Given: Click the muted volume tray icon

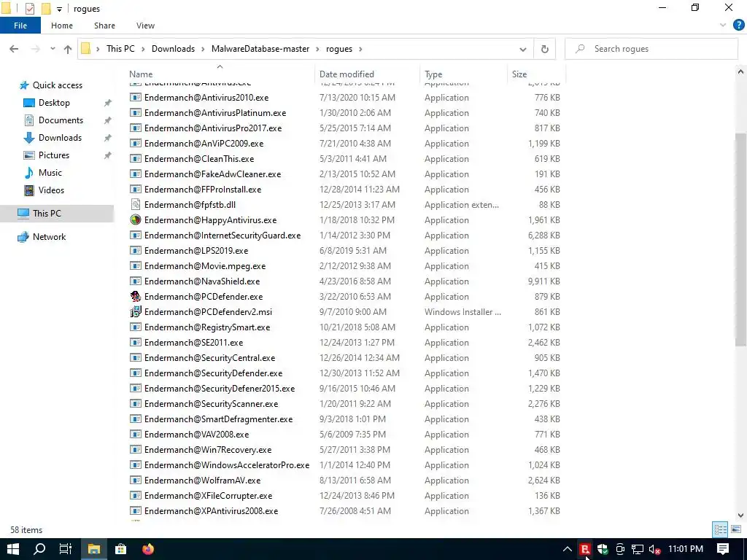Looking at the screenshot, I should coord(654,550).
